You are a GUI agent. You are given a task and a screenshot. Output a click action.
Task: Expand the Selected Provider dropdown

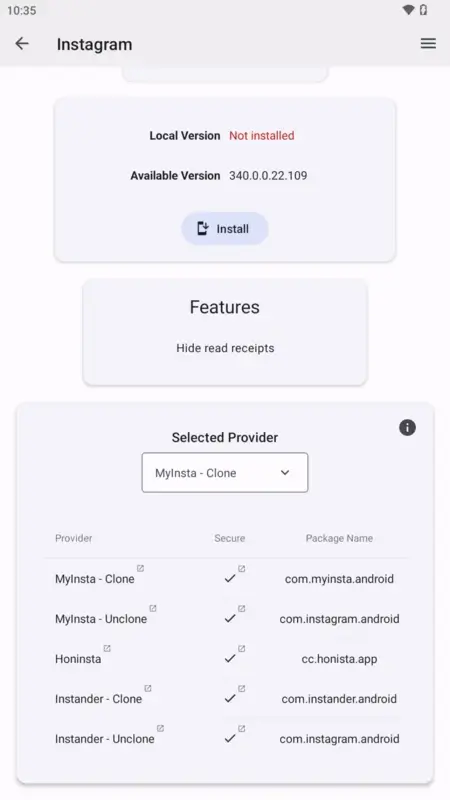pos(225,472)
